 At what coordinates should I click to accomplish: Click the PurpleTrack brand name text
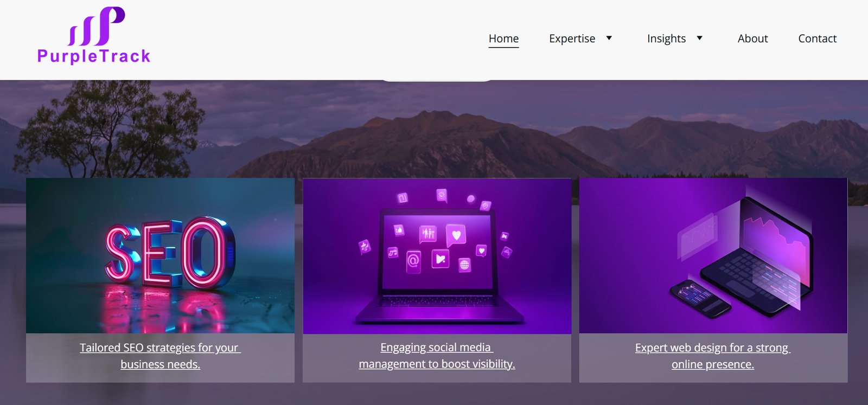(93, 56)
